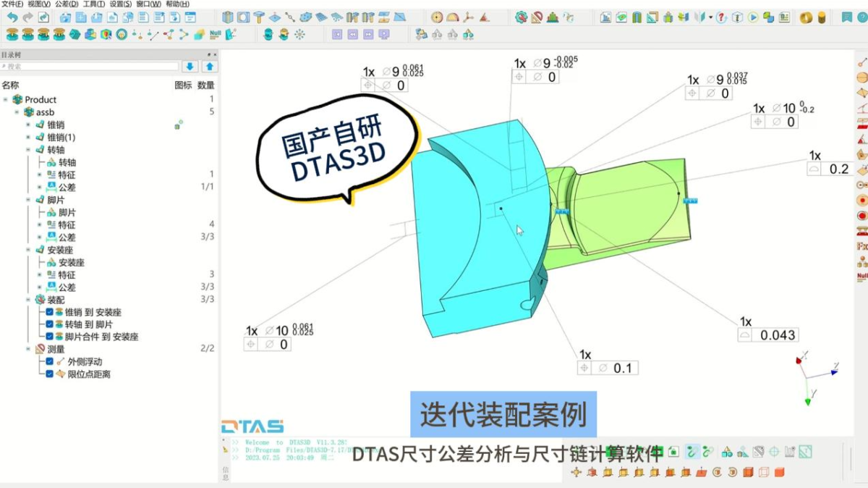868x488 pixels.
Task: Click the starburst pattern icon
Action: click(x=299, y=33)
